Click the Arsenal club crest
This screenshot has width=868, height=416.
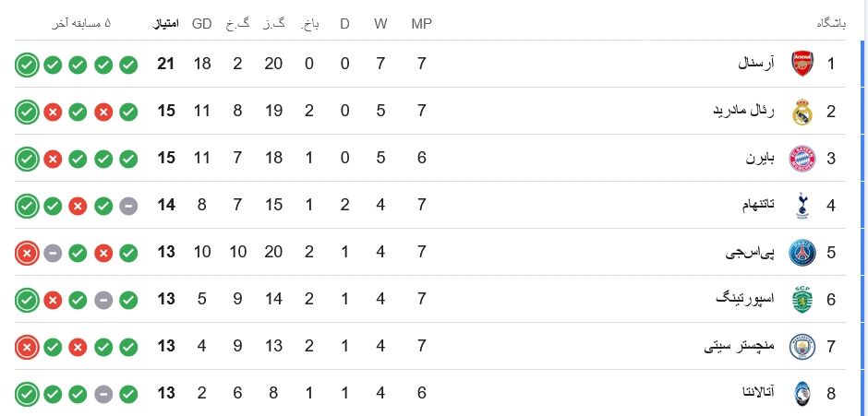coord(802,64)
